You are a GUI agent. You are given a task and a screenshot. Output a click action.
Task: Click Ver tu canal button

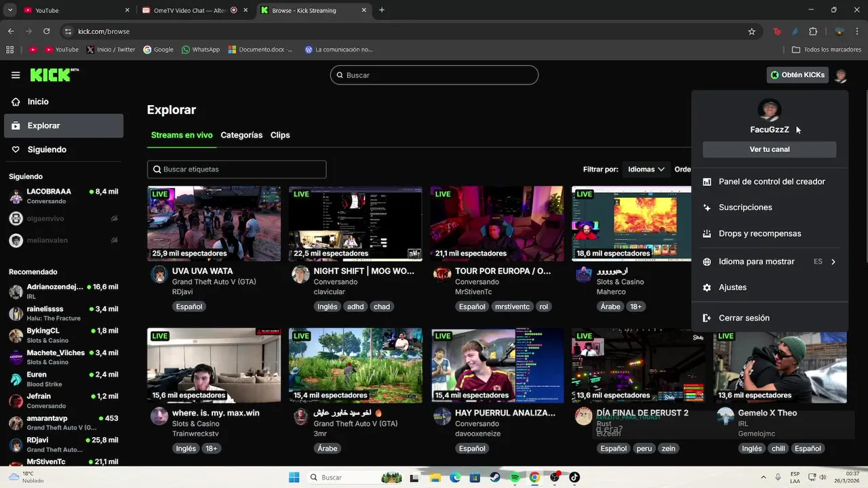coord(770,149)
